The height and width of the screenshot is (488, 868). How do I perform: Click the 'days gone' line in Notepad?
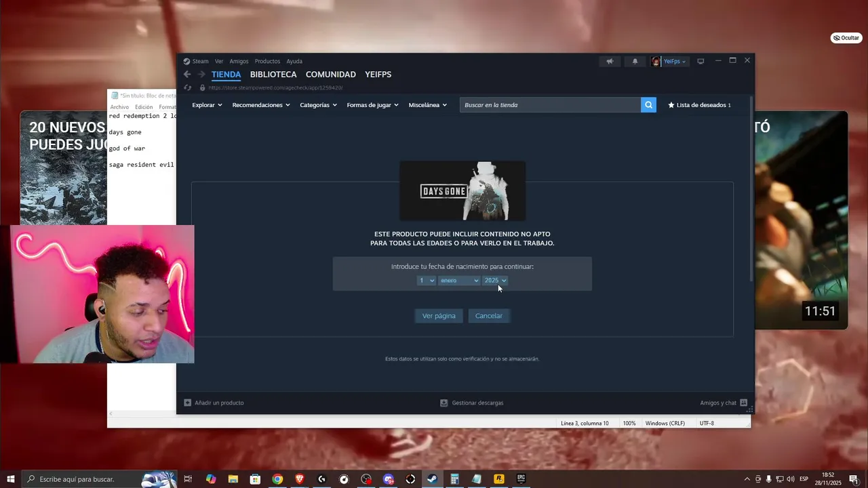(125, 132)
